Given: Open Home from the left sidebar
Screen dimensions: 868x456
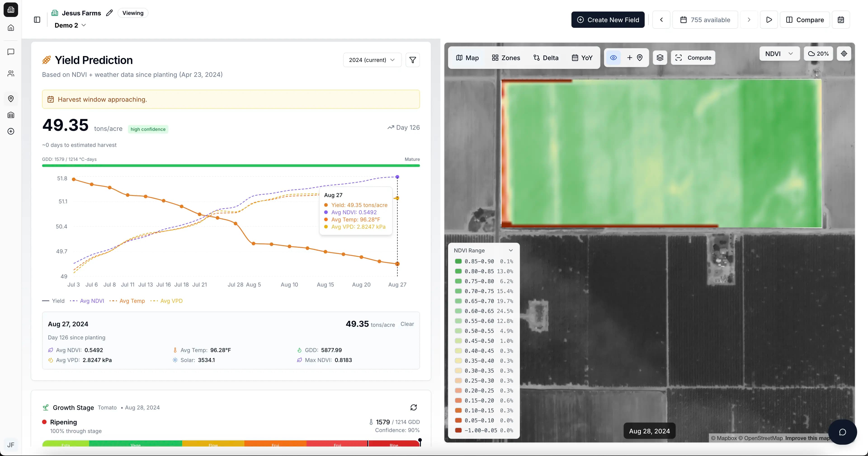Looking at the screenshot, I should (11, 28).
